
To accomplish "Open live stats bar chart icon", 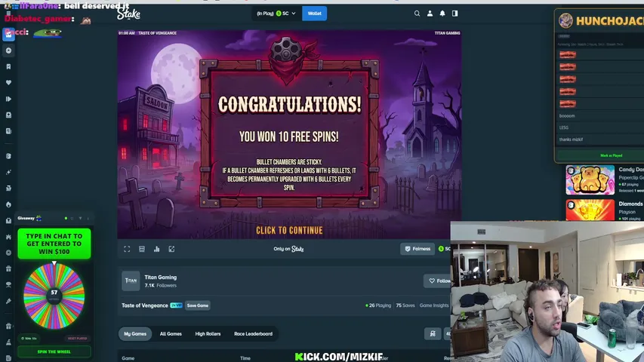I will click(156, 249).
